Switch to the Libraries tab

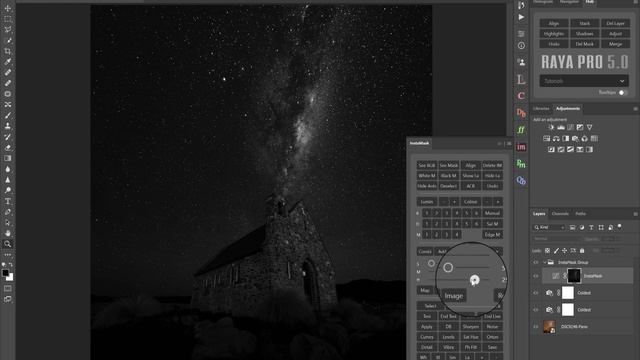[x=541, y=109]
